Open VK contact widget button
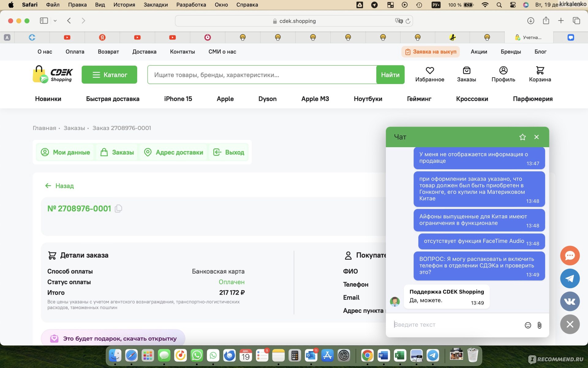This screenshot has height=368, width=588. [570, 301]
